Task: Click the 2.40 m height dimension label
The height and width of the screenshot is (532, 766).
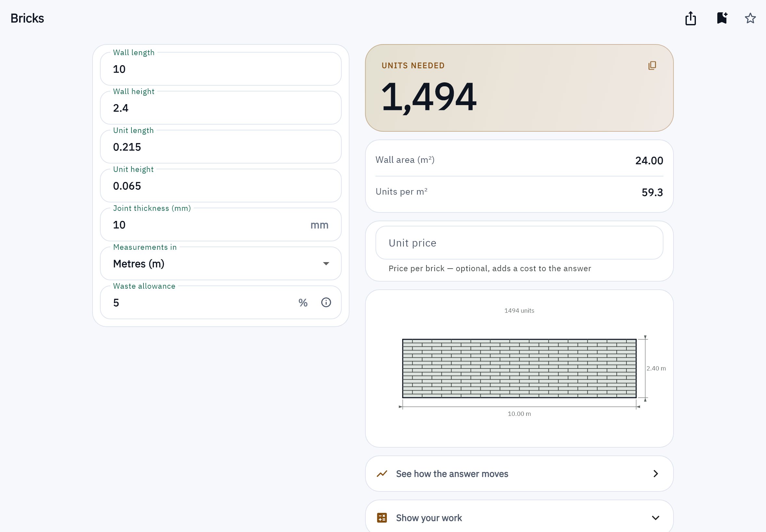Action: click(x=656, y=368)
